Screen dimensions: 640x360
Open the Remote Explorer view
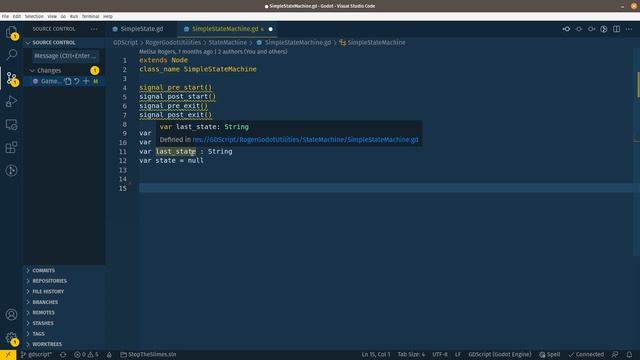[x=11, y=124]
